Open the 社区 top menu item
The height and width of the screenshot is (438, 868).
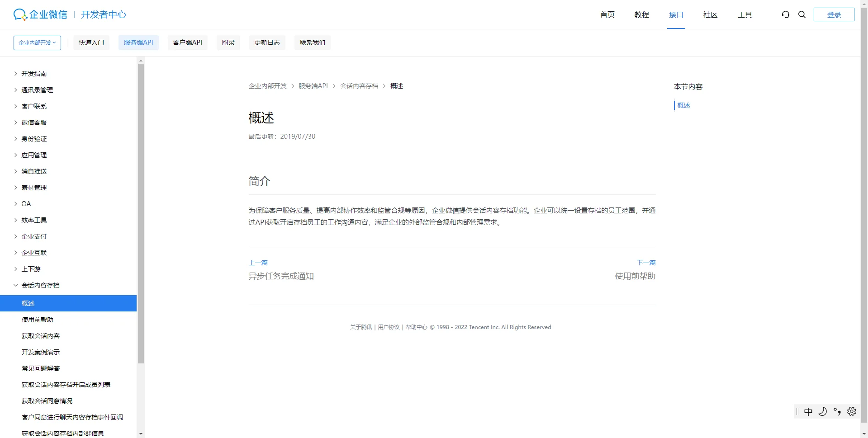pyautogui.click(x=710, y=14)
